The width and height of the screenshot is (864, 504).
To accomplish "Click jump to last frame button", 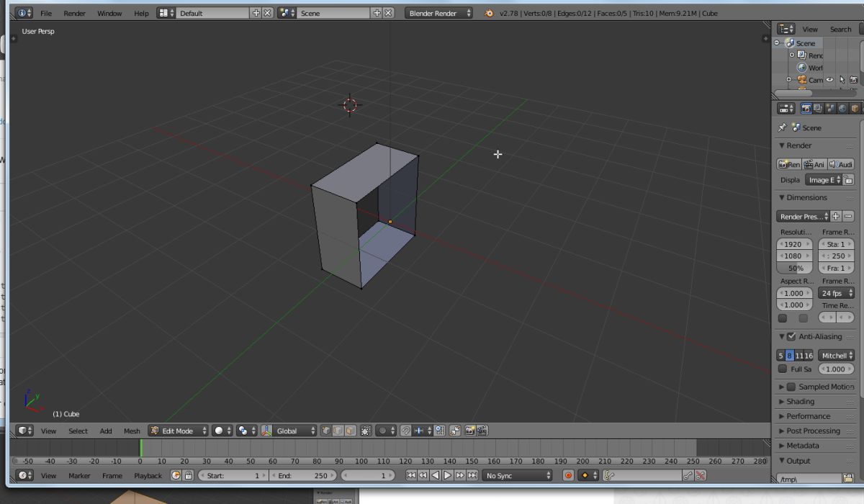I will [x=472, y=475].
